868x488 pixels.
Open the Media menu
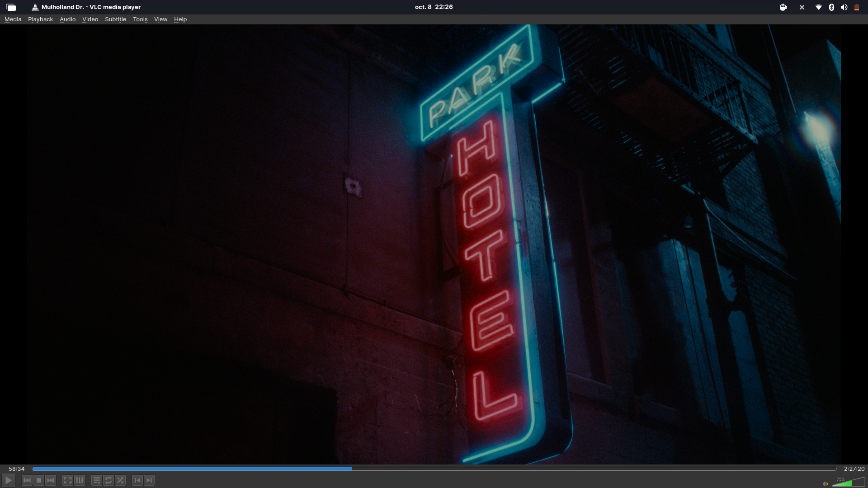point(13,19)
